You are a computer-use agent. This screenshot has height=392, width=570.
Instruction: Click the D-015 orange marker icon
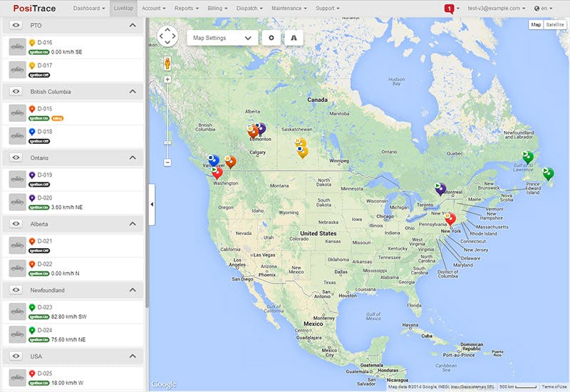(32, 109)
